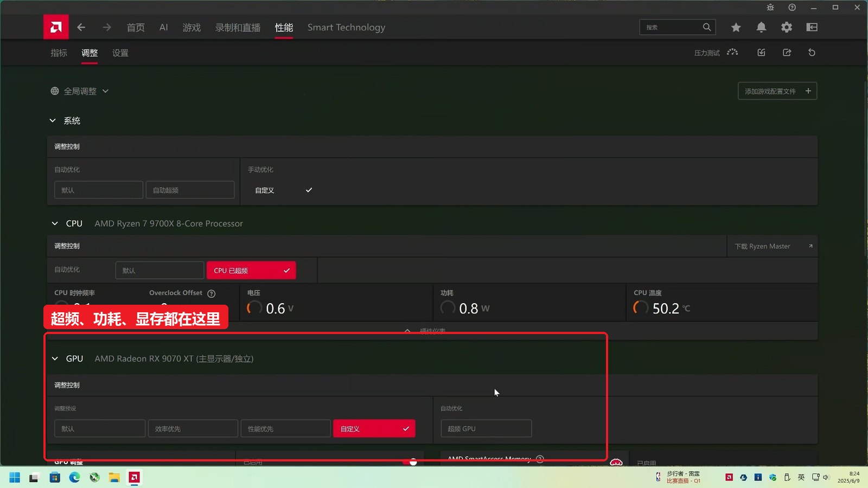
Task: Click the search magnifier icon
Action: click(x=706, y=27)
